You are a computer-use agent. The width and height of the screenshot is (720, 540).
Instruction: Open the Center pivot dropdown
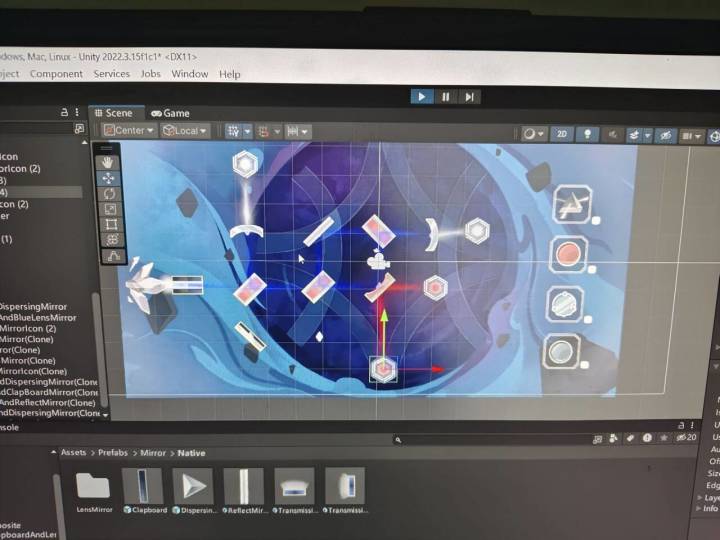point(129,130)
